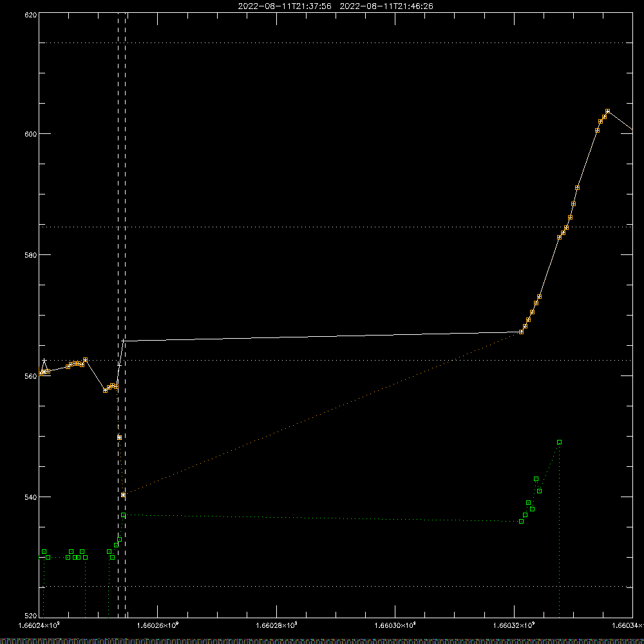Click the y-axis label 620
Screen dimensions: 644x644
click(x=31, y=15)
